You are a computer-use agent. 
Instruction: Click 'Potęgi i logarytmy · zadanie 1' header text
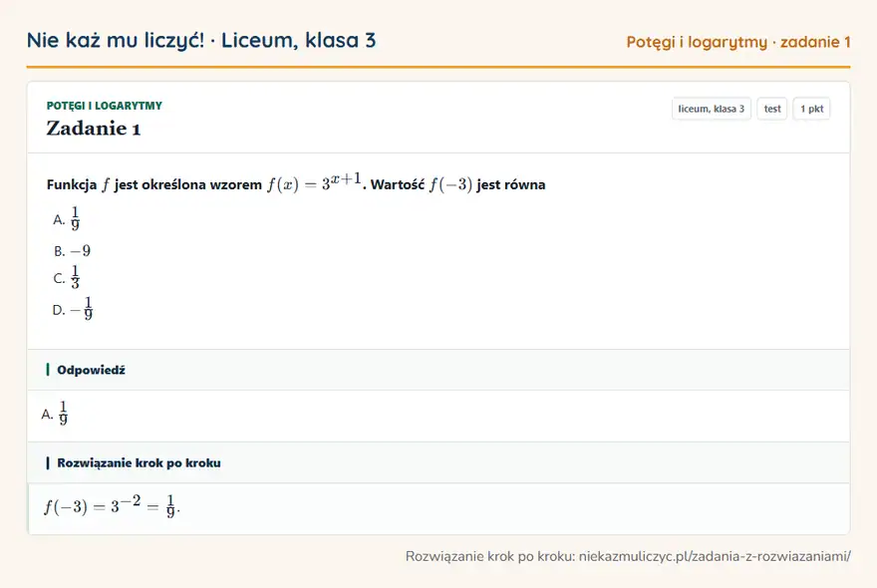[x=738, y=42]
